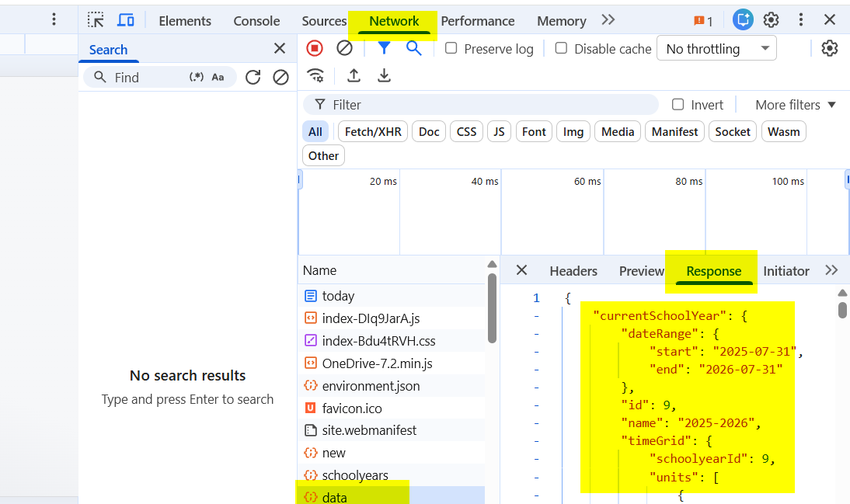850x504 pixels.
Task: Toggle the network filter funnel icon
Action: pyautogui.click(x=384, y=48)
